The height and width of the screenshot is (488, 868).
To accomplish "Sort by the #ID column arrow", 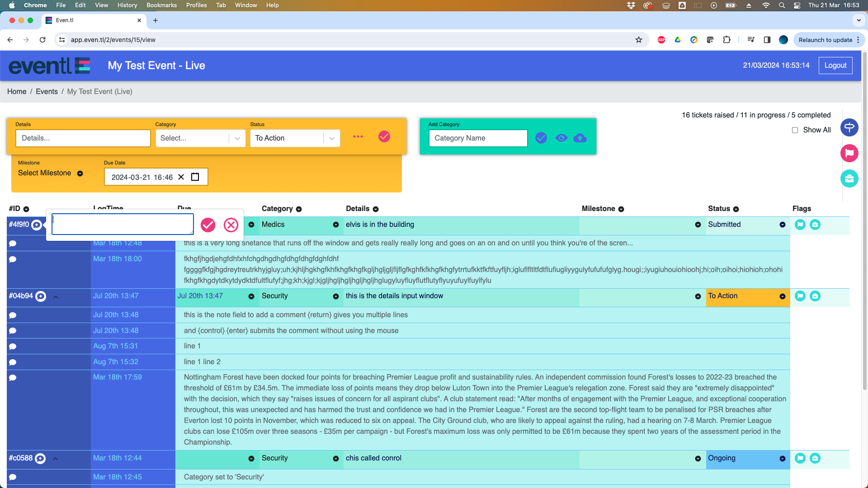I will point(26,209).
